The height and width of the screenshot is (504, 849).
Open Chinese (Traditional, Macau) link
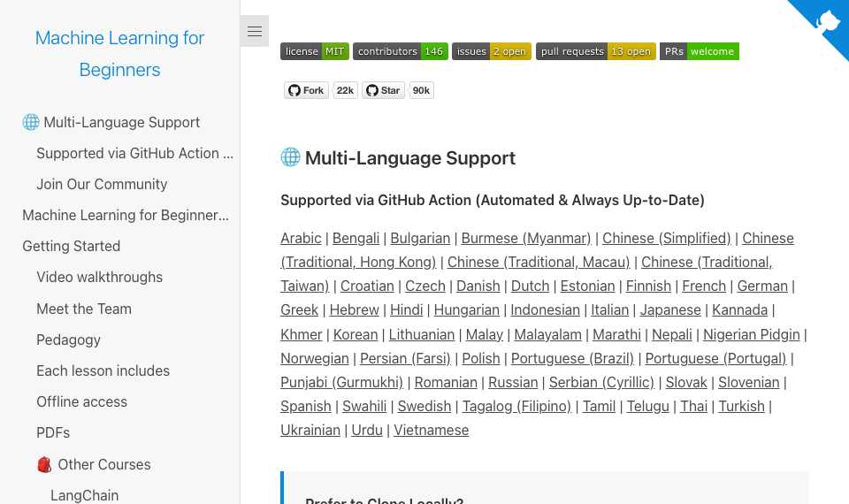coord(539,262)
